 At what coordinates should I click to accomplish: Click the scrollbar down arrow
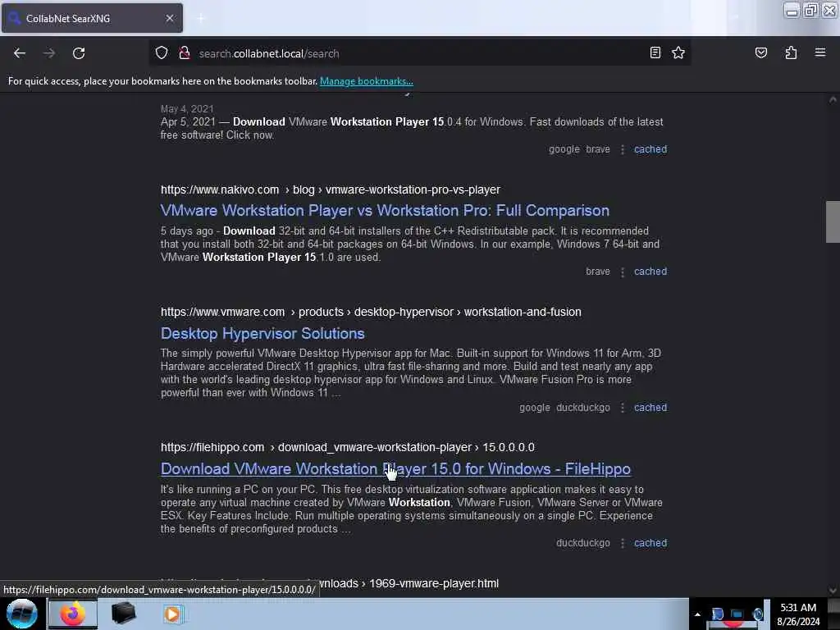coord(833,591)
